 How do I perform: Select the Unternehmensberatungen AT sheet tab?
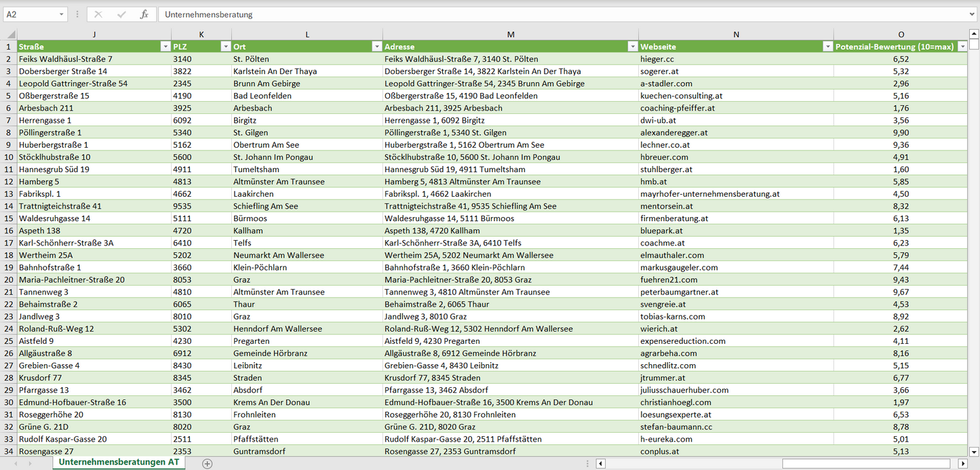tap(119, 462)
